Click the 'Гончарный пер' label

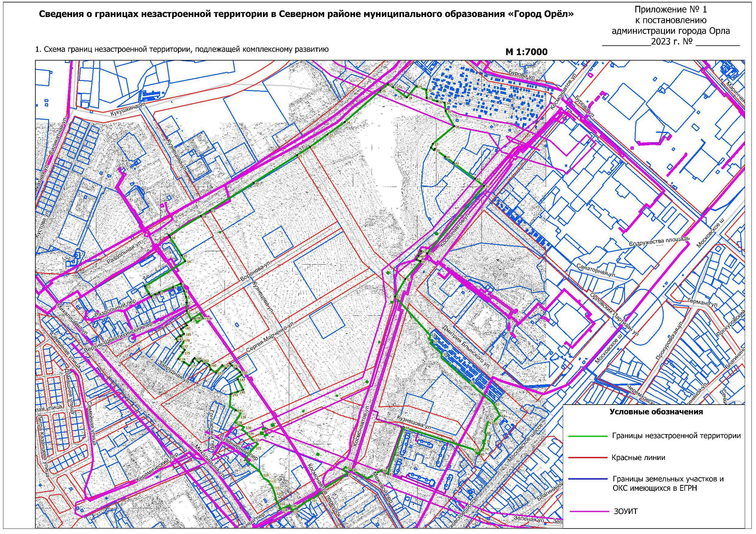pos(212,430)
